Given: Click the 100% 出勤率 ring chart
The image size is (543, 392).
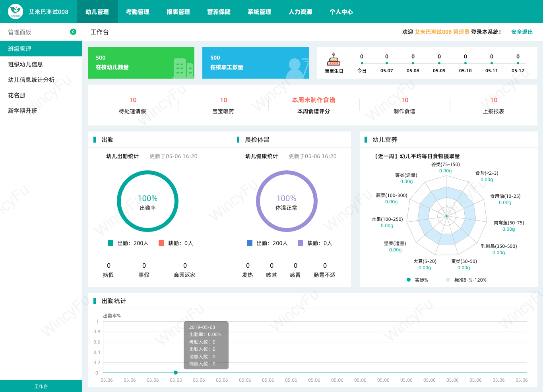Looking at the screenshot, I should point(147,201).
